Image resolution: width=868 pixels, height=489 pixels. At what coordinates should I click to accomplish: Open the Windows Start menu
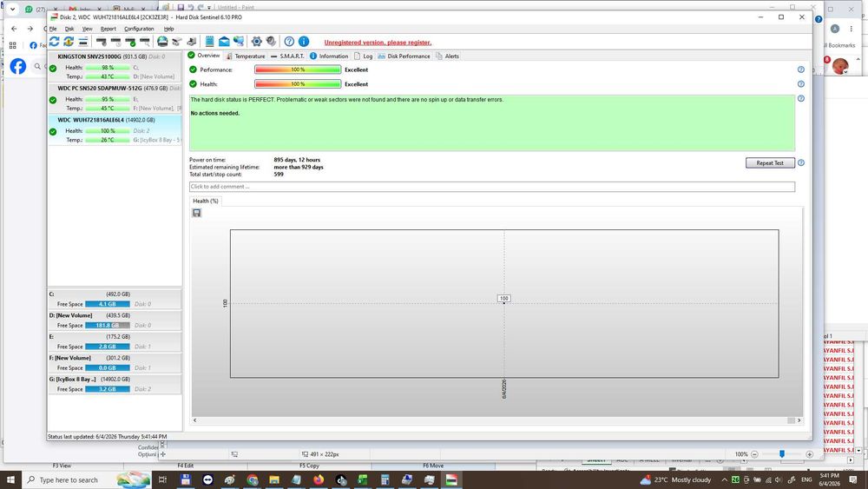[x=10, y=479]
